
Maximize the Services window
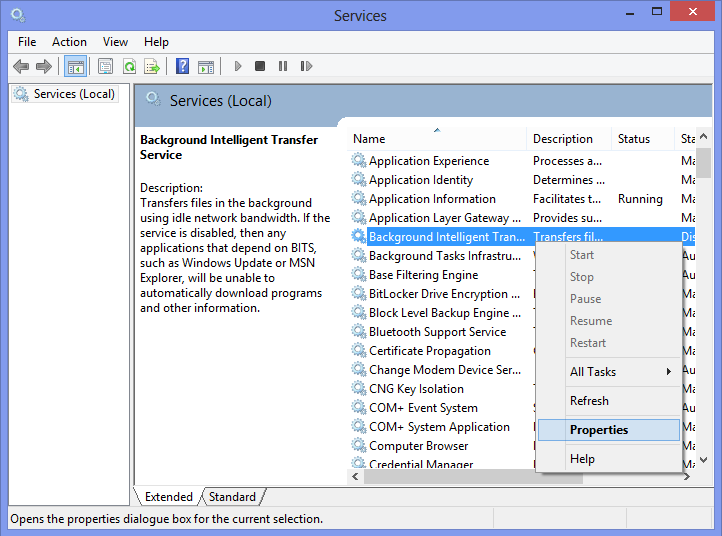point(657,12)
